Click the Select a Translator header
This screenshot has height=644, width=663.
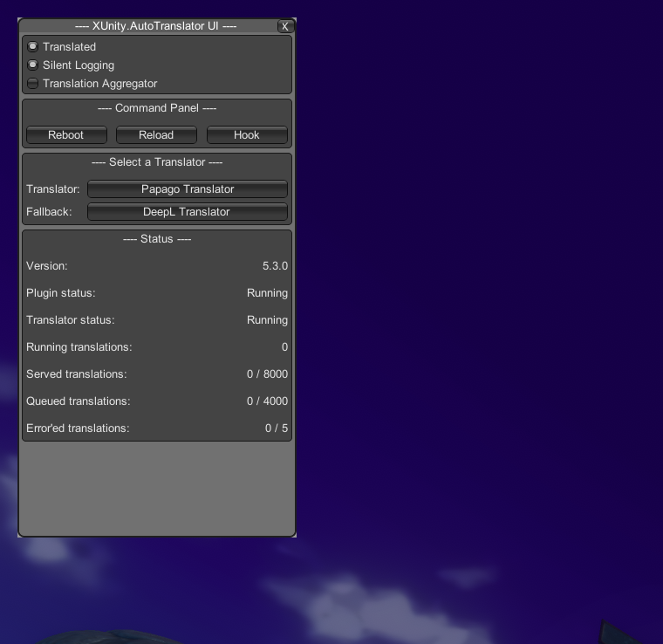[x=157, y=162]
